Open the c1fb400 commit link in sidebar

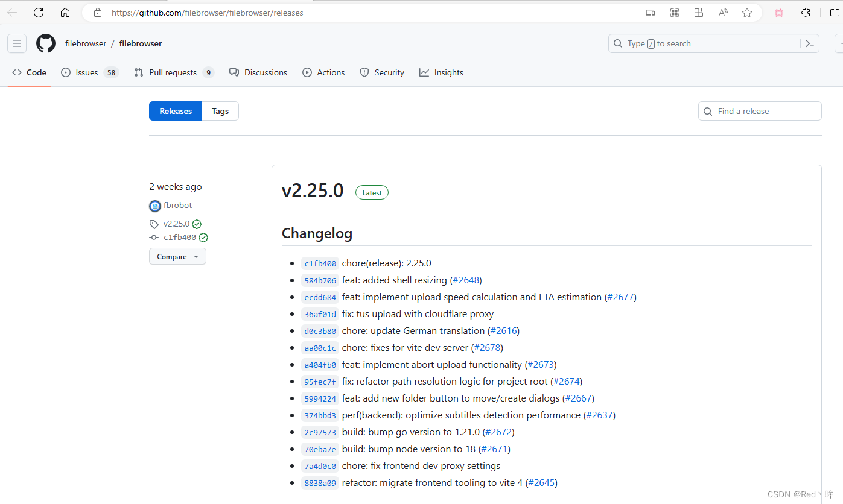[180, 238]
